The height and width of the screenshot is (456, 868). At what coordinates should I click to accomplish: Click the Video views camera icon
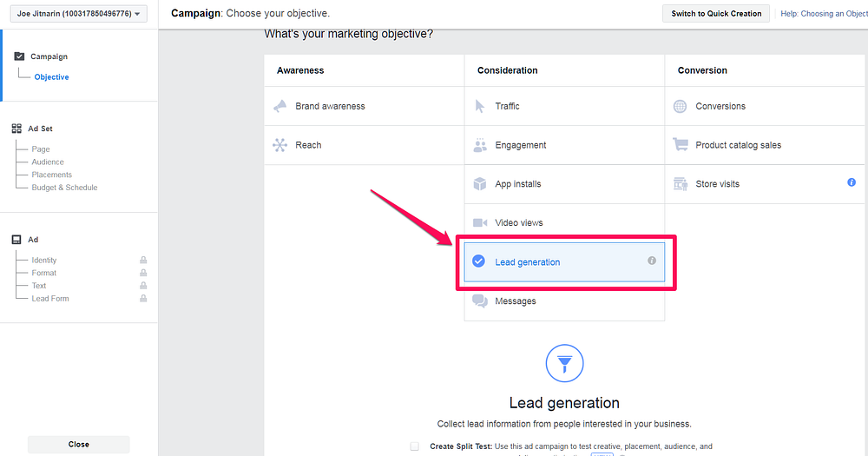click(480, 222)
